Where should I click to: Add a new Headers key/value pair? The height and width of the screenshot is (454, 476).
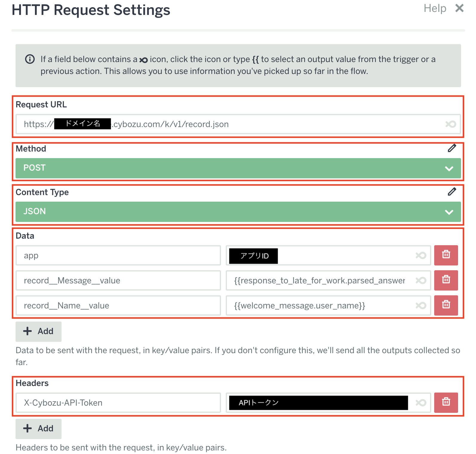39,429
